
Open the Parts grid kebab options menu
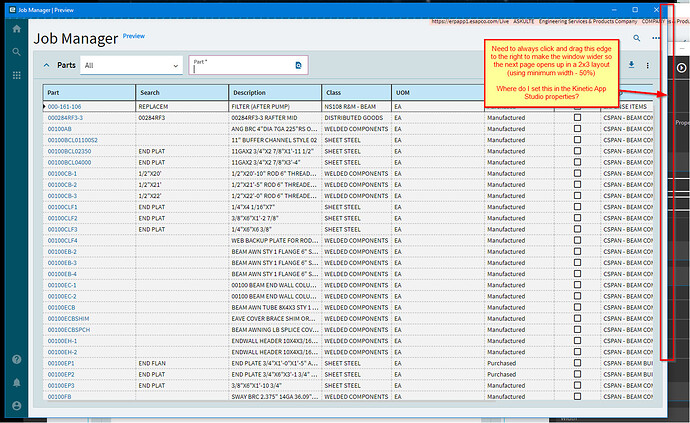pyautogui.click(x=647, y=66)
